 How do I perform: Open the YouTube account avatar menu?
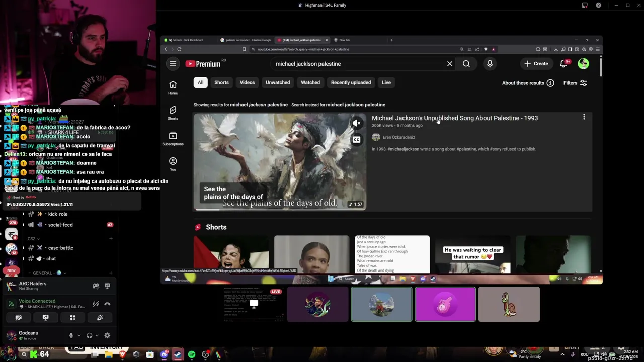(583, 64)
